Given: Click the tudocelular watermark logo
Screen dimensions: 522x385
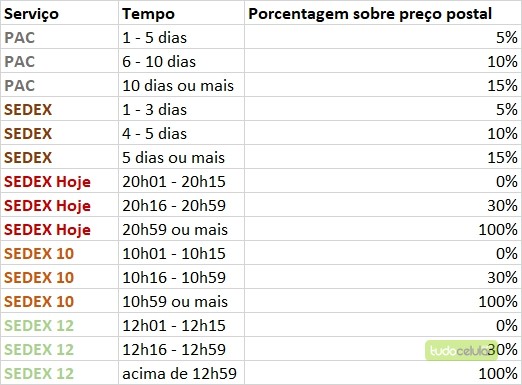Looking at the screenshot, I should tap(461, 350).
